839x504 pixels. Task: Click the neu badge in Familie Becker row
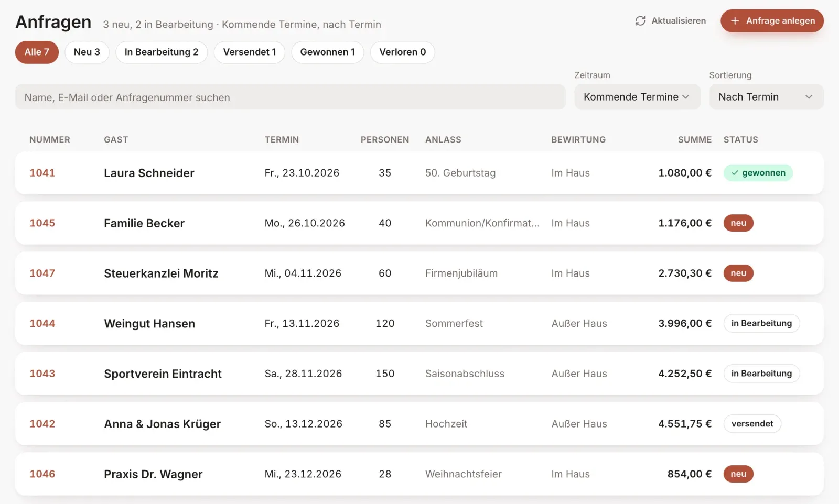(x=738, y=223)
